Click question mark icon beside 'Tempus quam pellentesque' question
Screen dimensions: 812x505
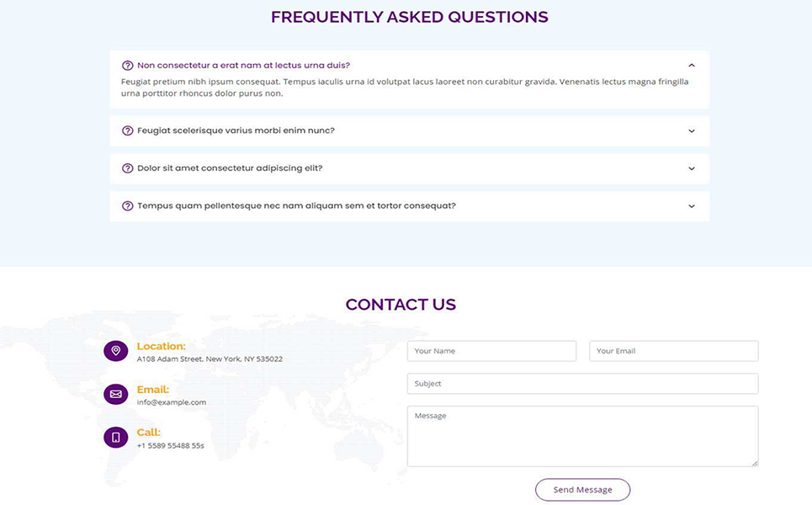[x=128, y=206]
